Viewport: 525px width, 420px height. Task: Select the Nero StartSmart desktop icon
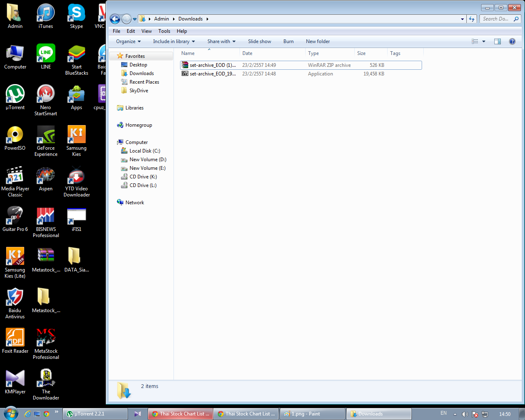pyautogui.click(x=46, y=100)
